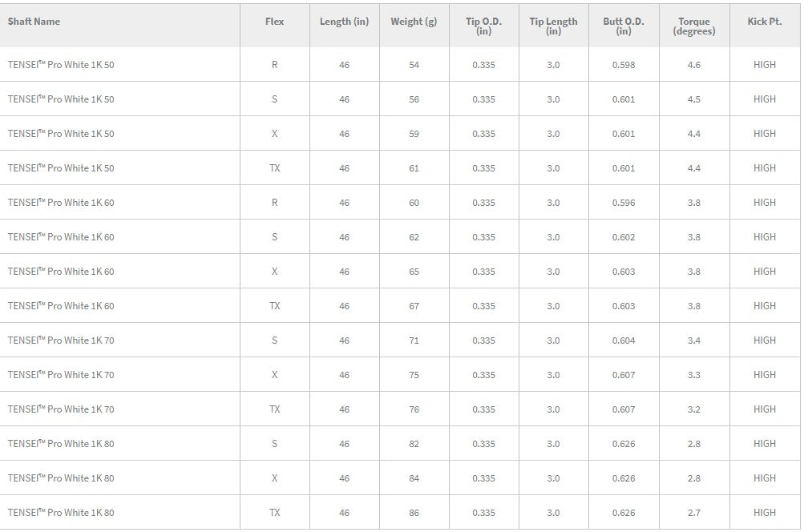This screenshot has height=532, width=804.
Task: Select the 71 gram weight cell
Action: (x=414, y=341)
